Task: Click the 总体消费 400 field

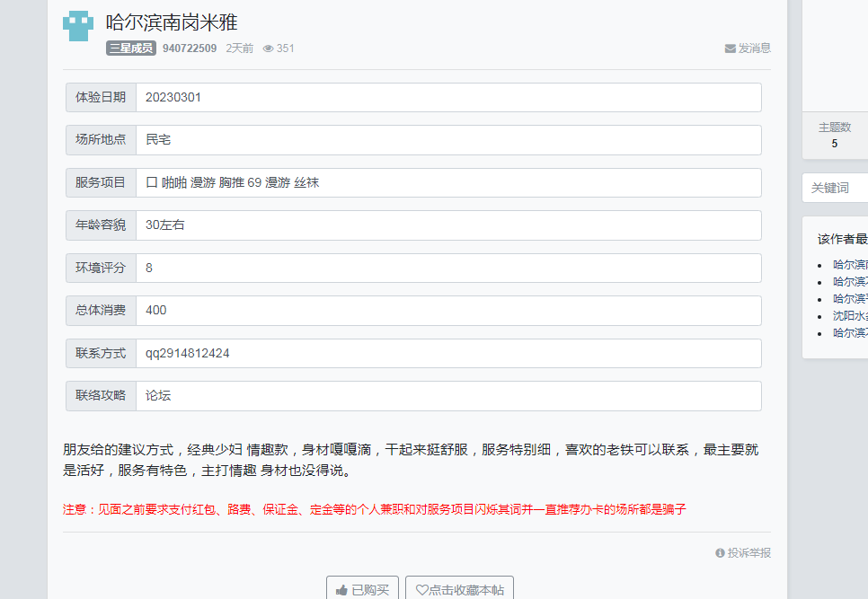Action: point(449,310)
